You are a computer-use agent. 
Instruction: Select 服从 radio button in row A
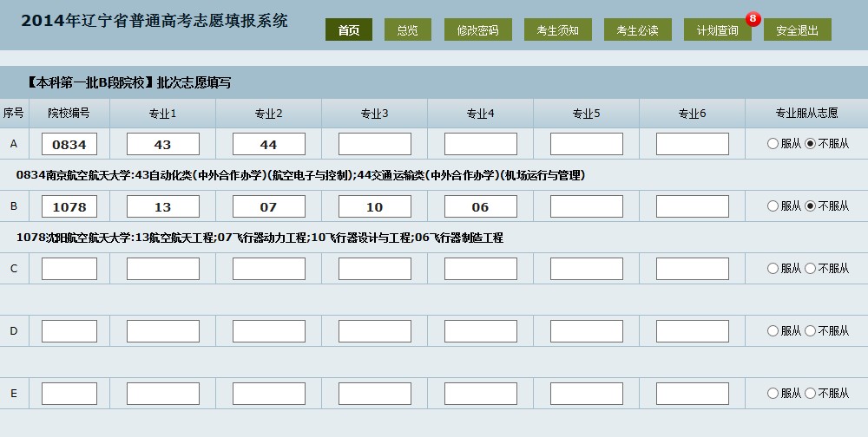click(x=773, y=144)
